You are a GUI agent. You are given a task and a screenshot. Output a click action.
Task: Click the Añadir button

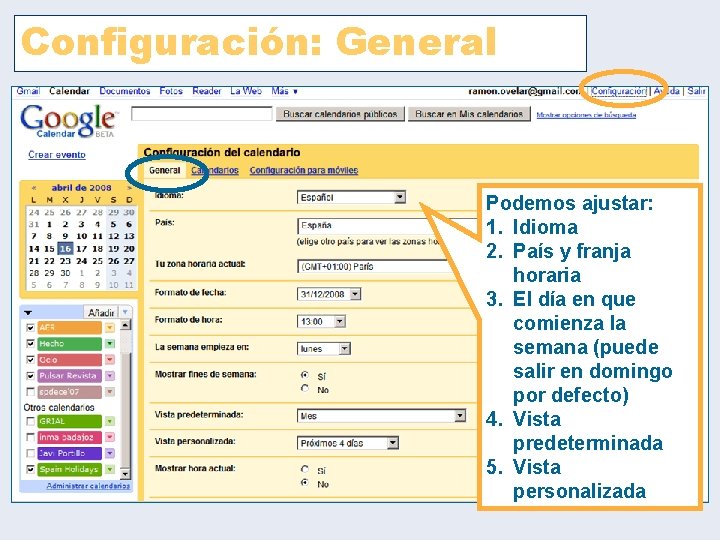[101, 312]
